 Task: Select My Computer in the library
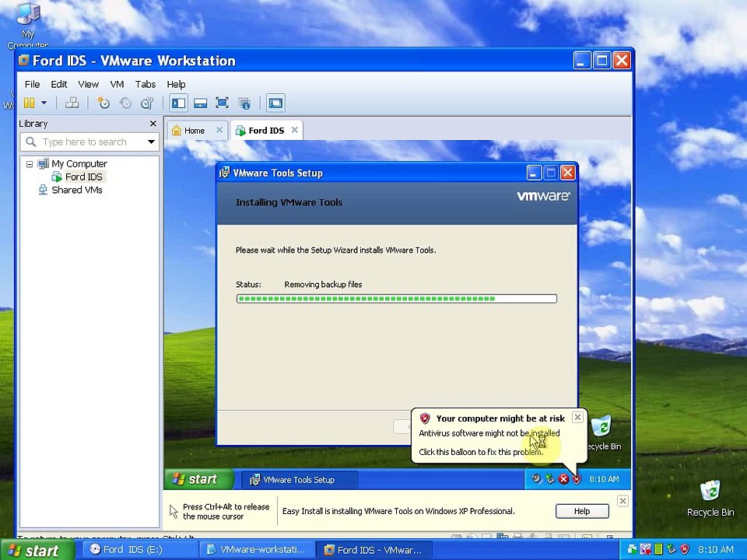[x=79, y=164]
